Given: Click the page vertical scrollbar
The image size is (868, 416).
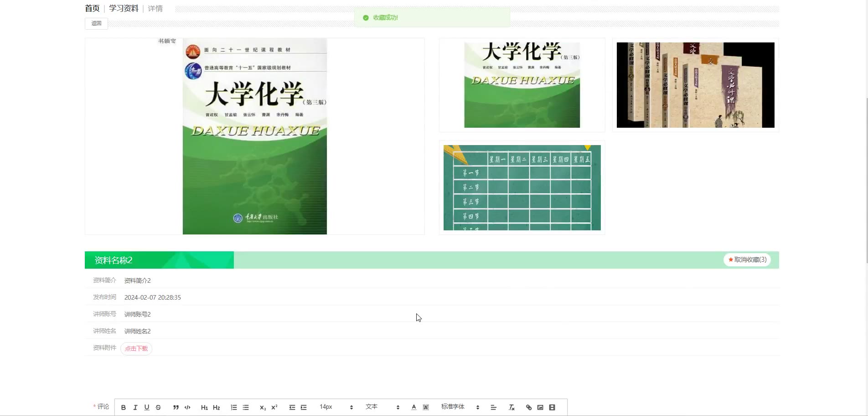Looking at the screenshot, I should point(867,180).
